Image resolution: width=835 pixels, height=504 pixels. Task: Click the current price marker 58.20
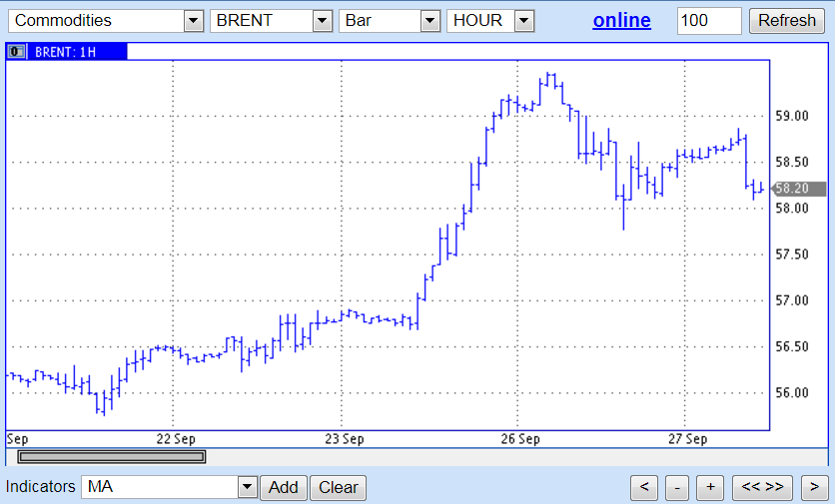click(799, 189)
